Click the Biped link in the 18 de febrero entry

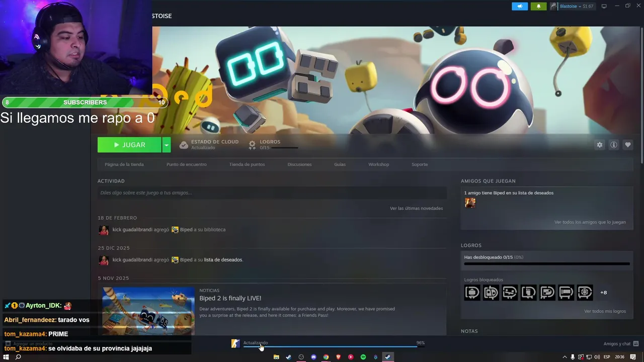pos(186,230)
